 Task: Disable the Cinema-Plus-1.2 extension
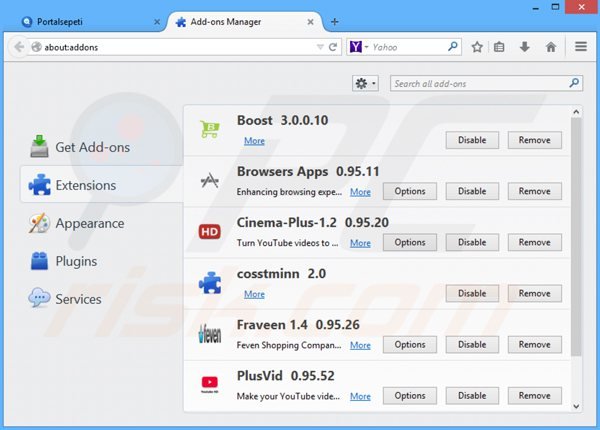pyautogui.click(x=472, y=242)
